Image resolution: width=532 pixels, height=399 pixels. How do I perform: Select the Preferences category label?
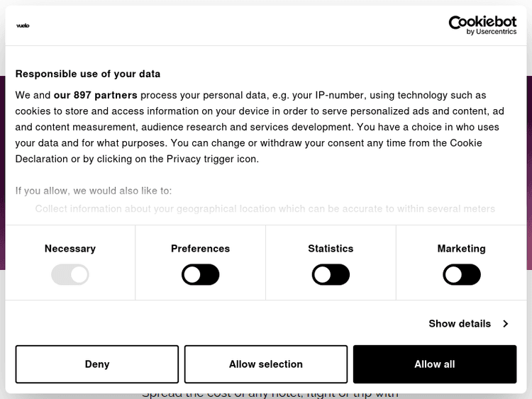[201, 249]
